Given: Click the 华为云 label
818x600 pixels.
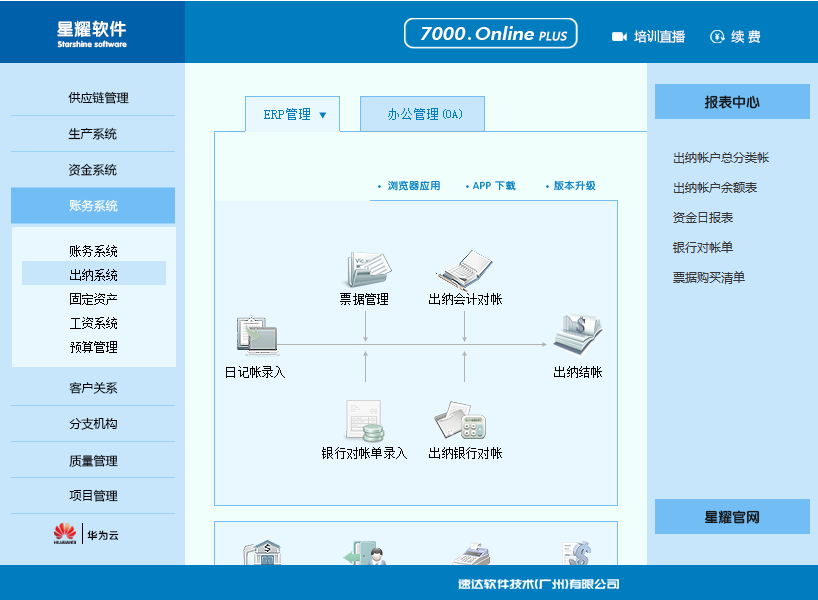Looking at the screenshot, I should tap(103, 535).
